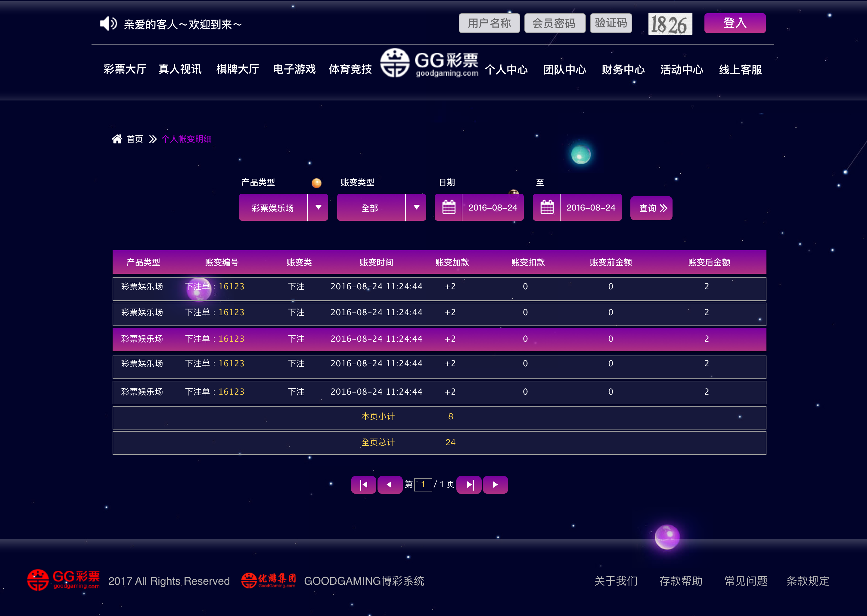Expand the 全部 账变类型 dropdown

tap(416, 208)
